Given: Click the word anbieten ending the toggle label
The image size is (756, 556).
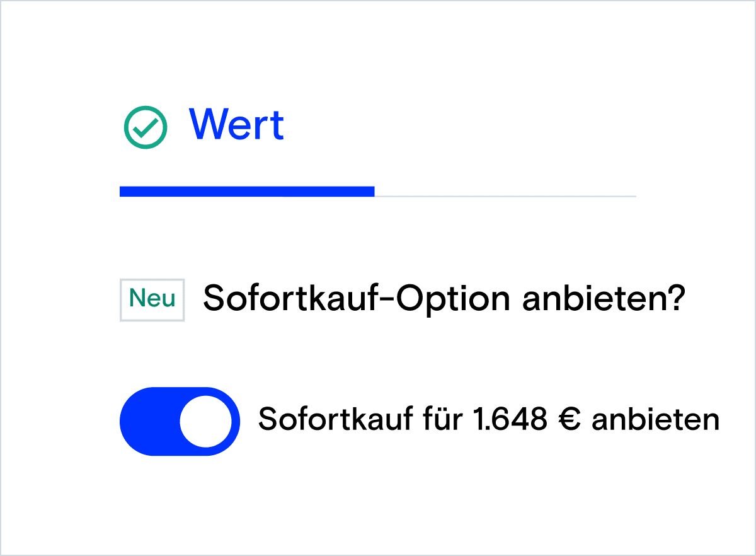Looking at the screenshot, I should coord(655,420).
